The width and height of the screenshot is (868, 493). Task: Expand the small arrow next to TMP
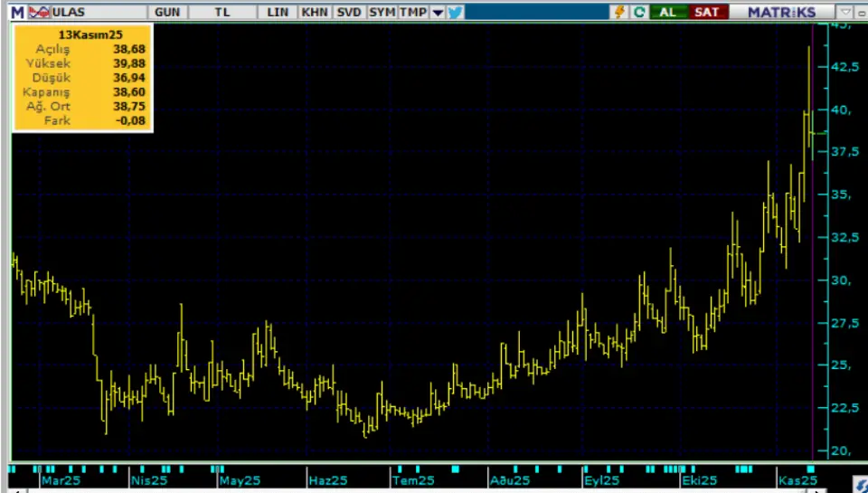(x=438, y=13)
